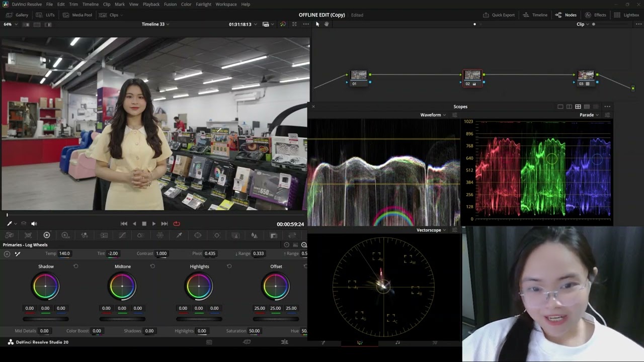Jump to the last frame of clip
The height and width of the screenshot is (362, 644).
(164, 224)
